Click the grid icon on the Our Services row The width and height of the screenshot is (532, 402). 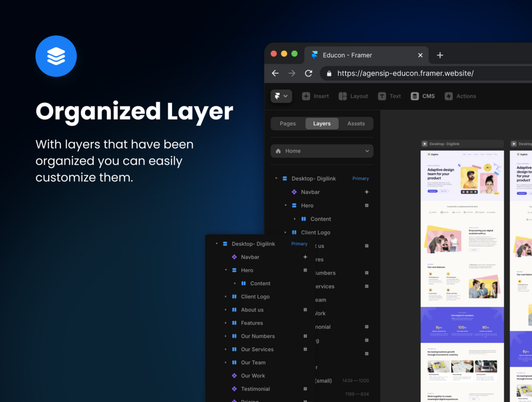pos(305,350)
